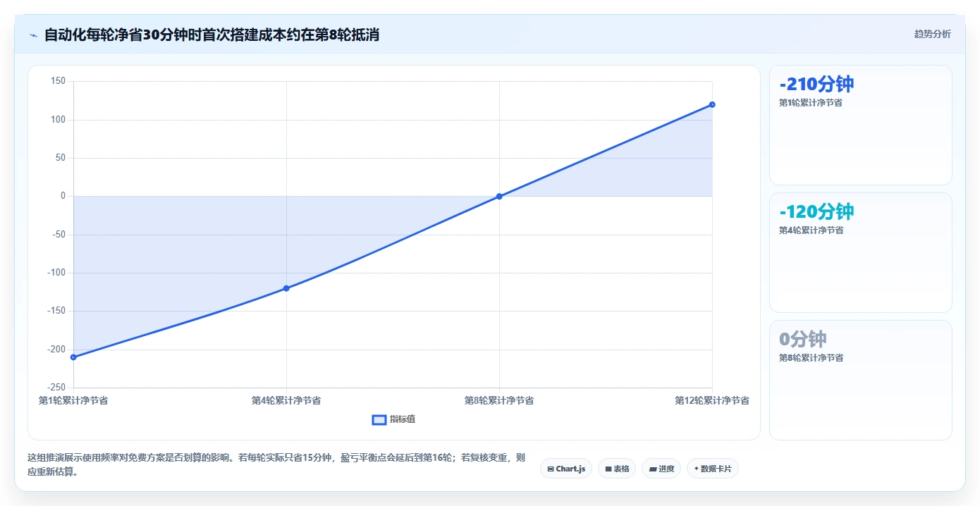Click the y-axis value 100
Viewport: 980px width, 506px height.
pos(59,120)
